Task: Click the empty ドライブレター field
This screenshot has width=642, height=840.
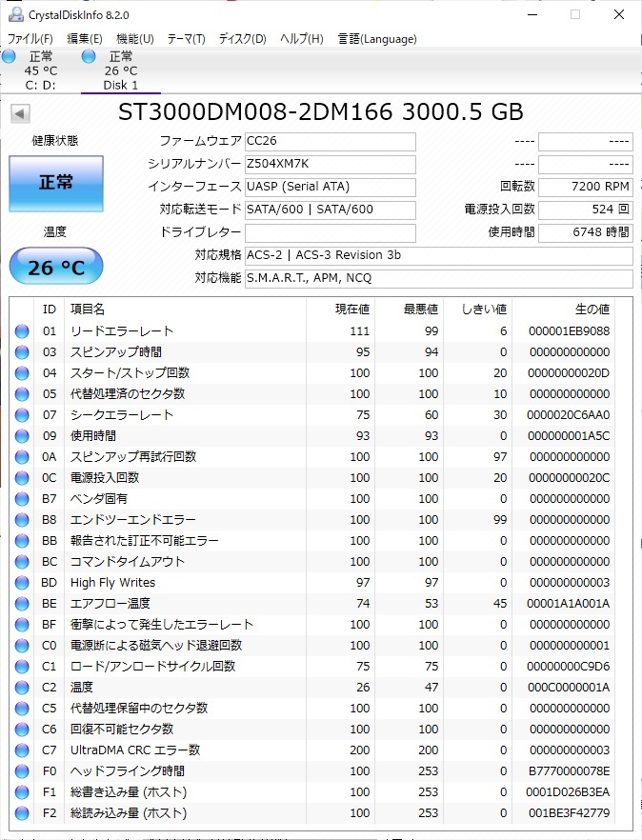Action: 331,232
